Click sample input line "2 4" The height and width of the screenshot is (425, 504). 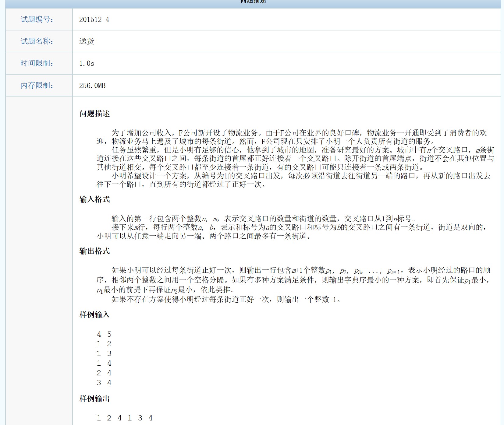(104, 373)
